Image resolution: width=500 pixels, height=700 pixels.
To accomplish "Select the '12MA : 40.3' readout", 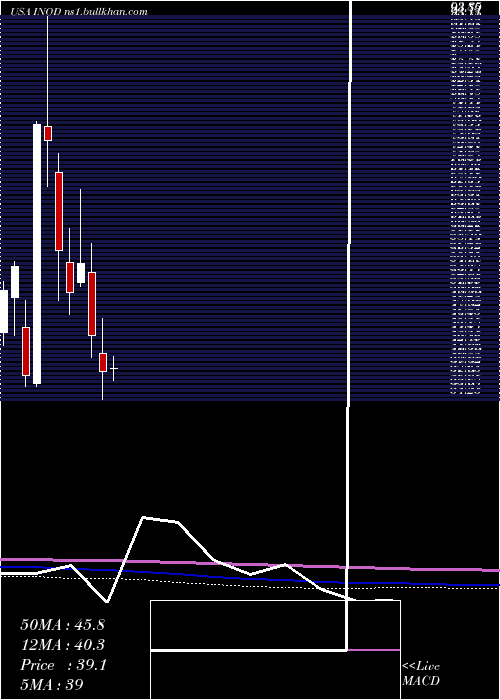I will click(x=62, y=645).
